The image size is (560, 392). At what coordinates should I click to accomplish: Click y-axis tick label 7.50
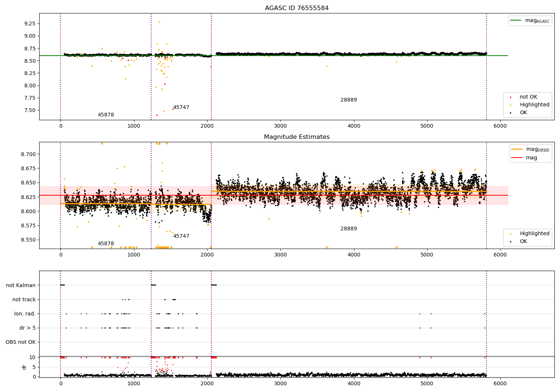tap(29, 110)
